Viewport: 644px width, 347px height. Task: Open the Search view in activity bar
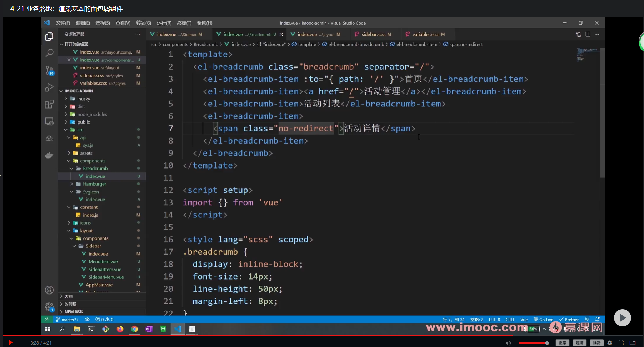coord(49,53)
